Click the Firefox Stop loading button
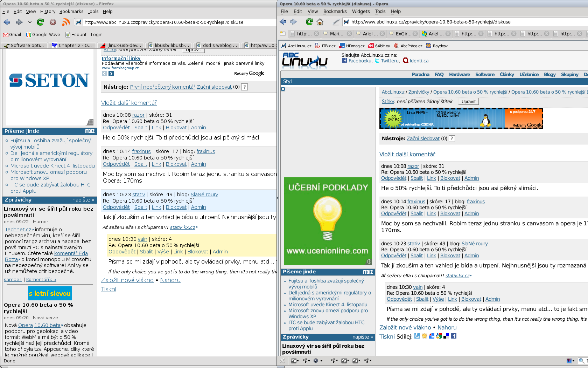The height and width of the screenshot is (368, 588). tap(53, 22)
